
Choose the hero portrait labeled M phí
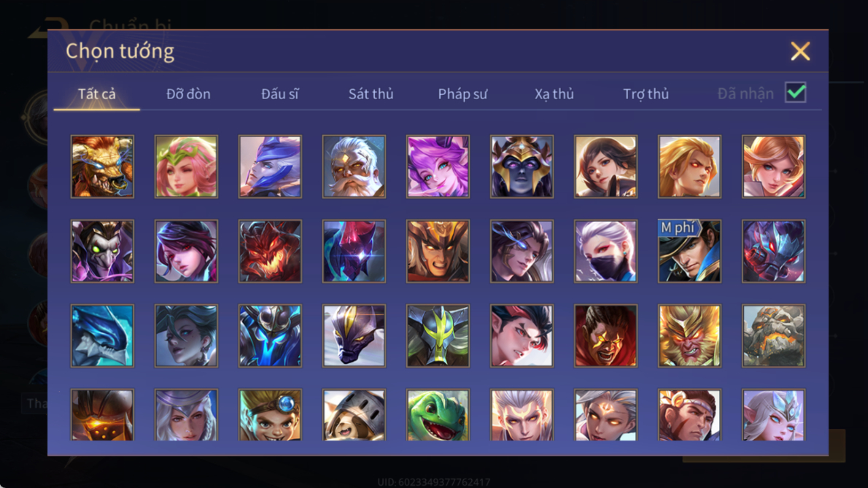(x=689, y=251)
